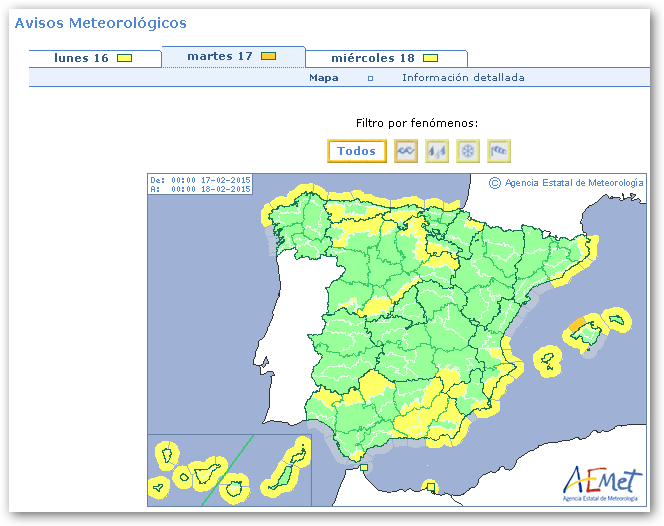This screenshot has height=526, width=664.
Task: Filter warnings by coastal waves phenomenon icon
Action: [x=406, y=151]
